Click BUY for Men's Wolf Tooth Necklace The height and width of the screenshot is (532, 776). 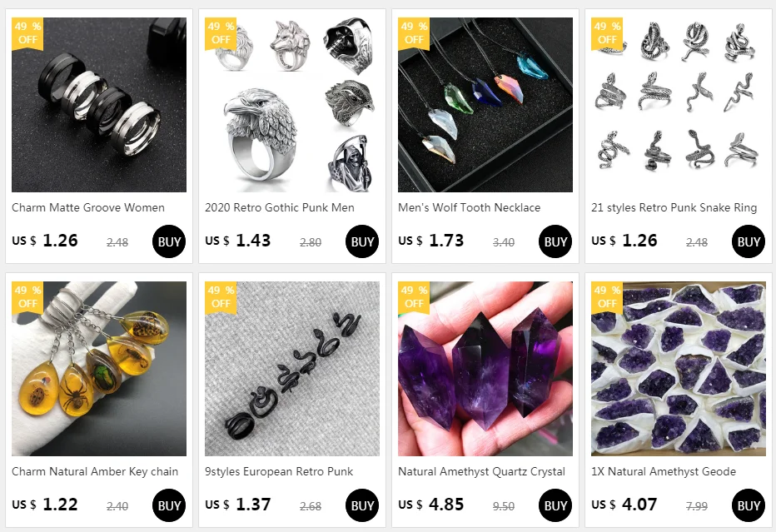point(555,241)
